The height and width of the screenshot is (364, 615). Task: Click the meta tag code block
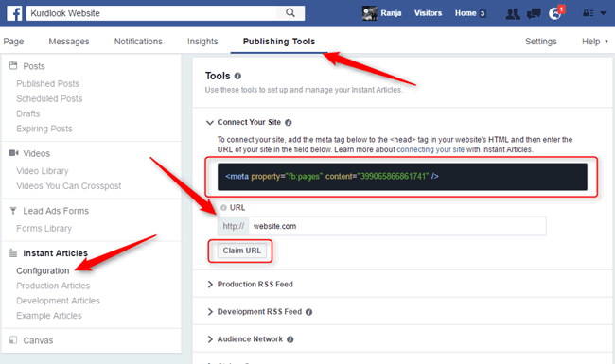402,177
